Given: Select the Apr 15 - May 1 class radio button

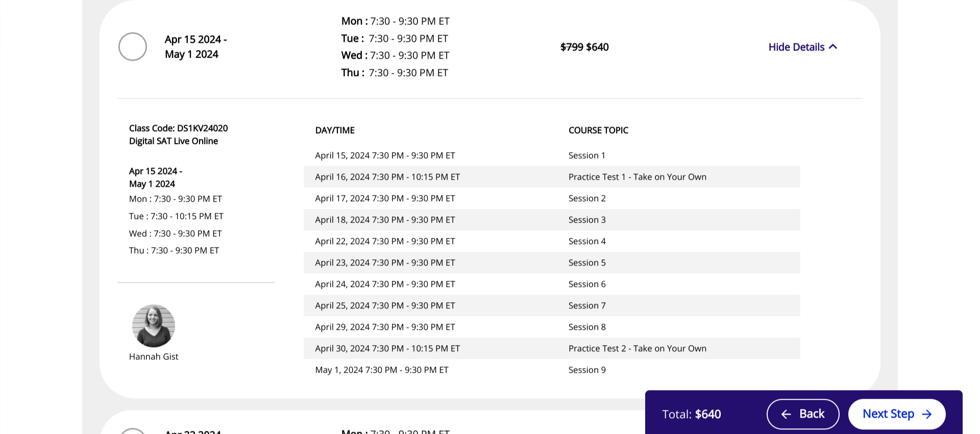Looking at the screenshot, I should coord(133,46).
